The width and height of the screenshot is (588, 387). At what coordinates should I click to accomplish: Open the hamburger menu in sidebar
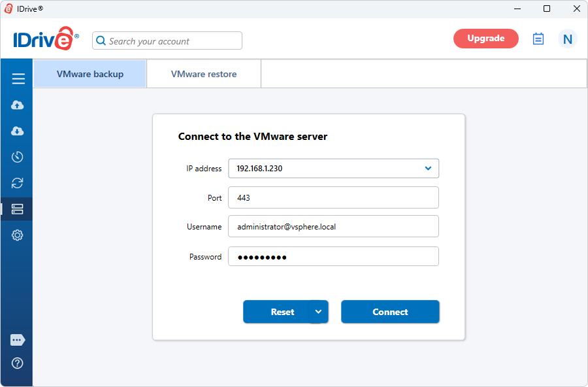pyautogui.click(x=18, y=79)
